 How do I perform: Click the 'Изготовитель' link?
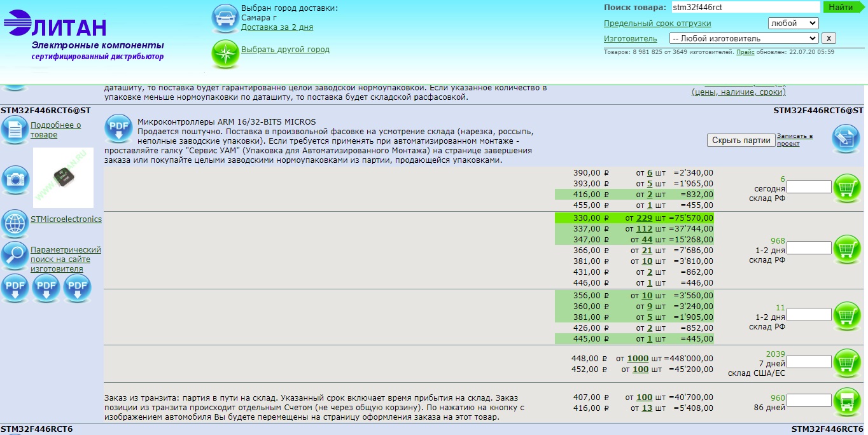pos(630,39)
